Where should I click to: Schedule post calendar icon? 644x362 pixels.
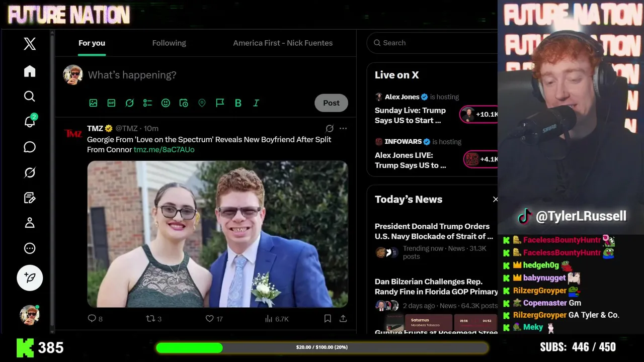[184, 103]
